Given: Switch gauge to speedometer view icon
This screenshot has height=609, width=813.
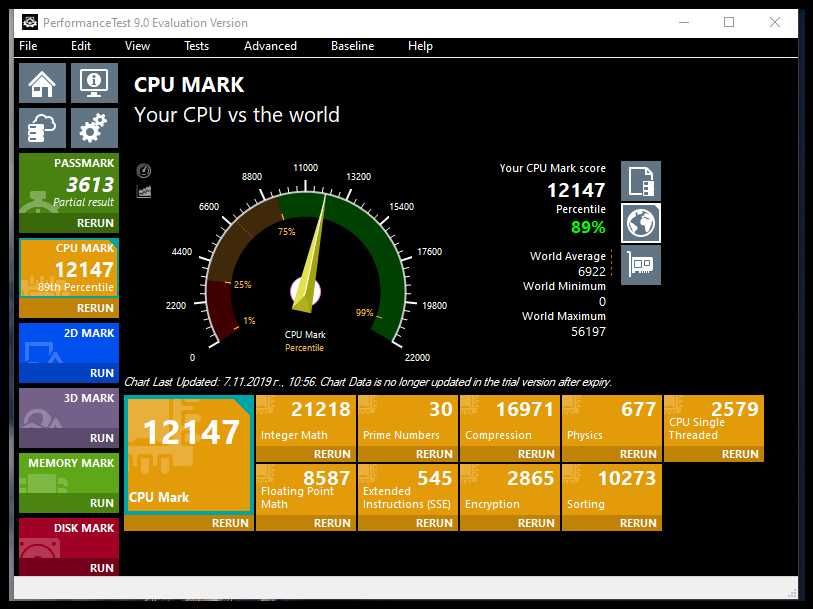Looking at the screenshot, I should point(144,170).
